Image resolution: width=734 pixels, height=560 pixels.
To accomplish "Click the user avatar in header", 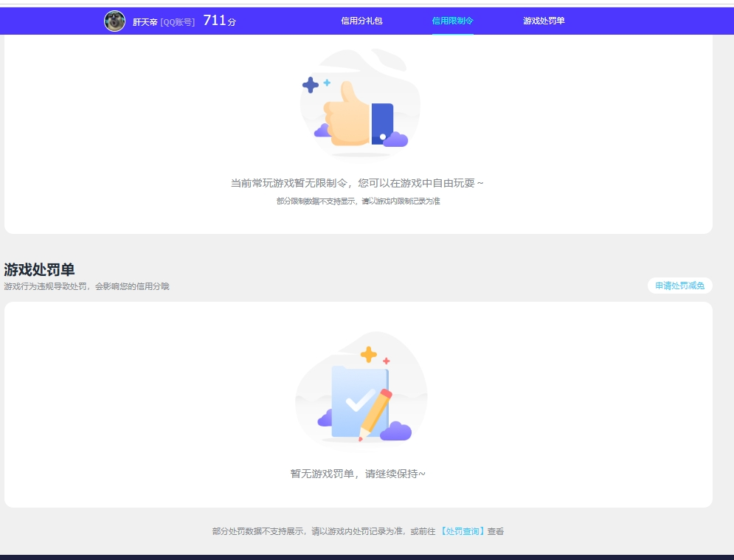I will pyautogui.click(x=114, y=21).
